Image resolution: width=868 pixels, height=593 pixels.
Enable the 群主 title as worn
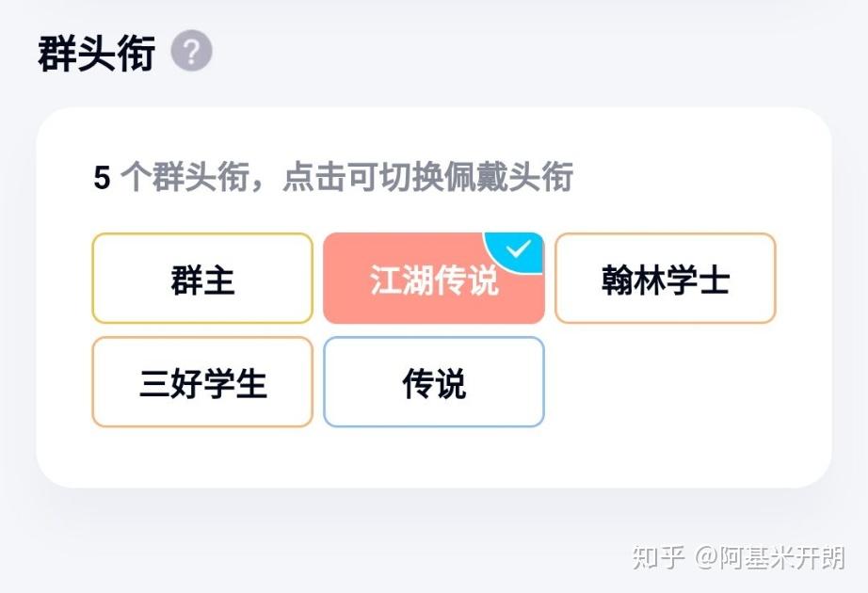click(201, 279)
